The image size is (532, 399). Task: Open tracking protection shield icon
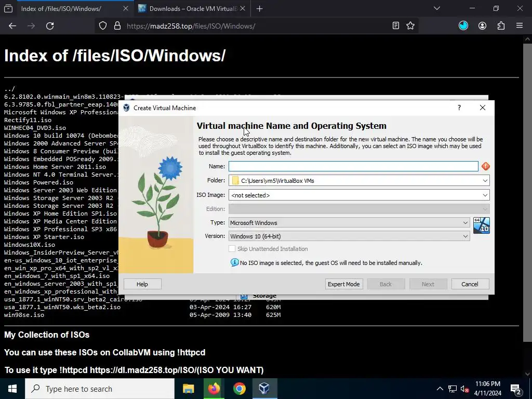tap(103, 26)
